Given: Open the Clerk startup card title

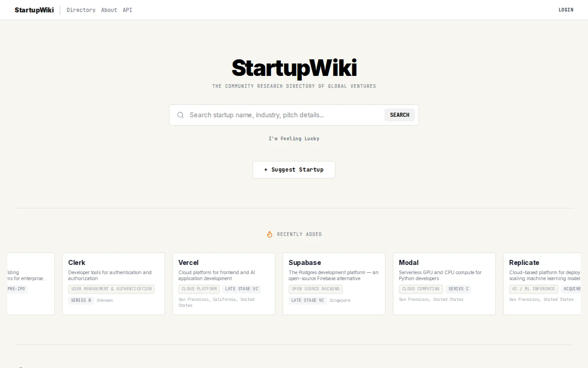Looking at the screenshot, I should tap(77, 263).
